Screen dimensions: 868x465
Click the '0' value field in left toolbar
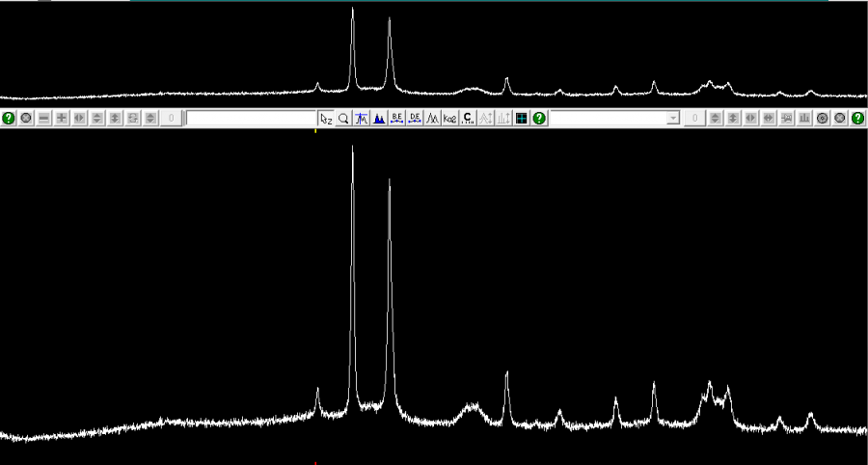(x=171, y=118)
